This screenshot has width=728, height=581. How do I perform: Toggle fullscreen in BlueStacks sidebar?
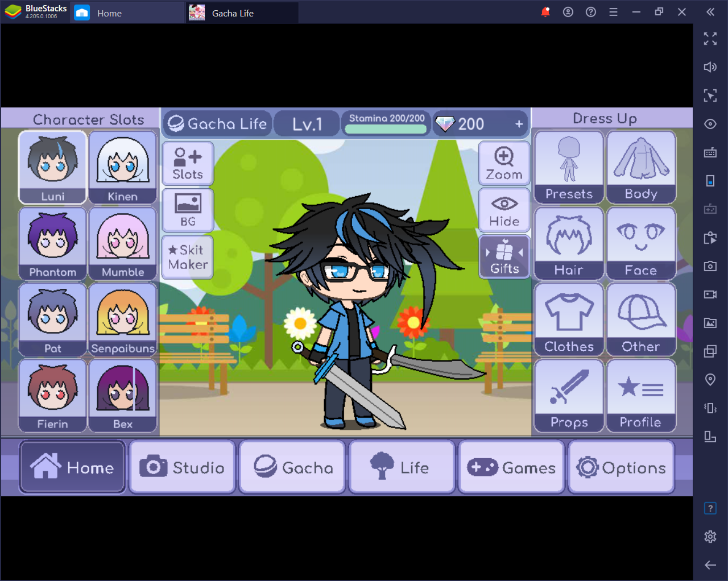click(x=710, y=39)
